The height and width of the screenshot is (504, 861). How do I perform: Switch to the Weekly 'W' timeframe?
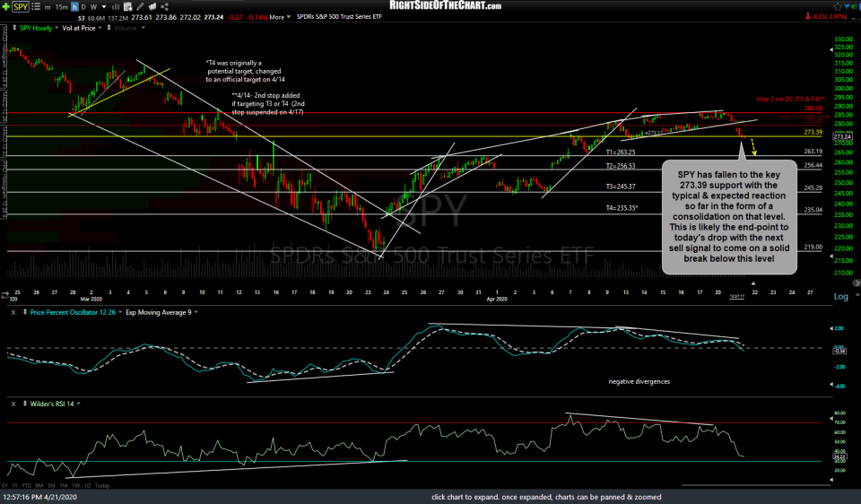pos(93,7)
